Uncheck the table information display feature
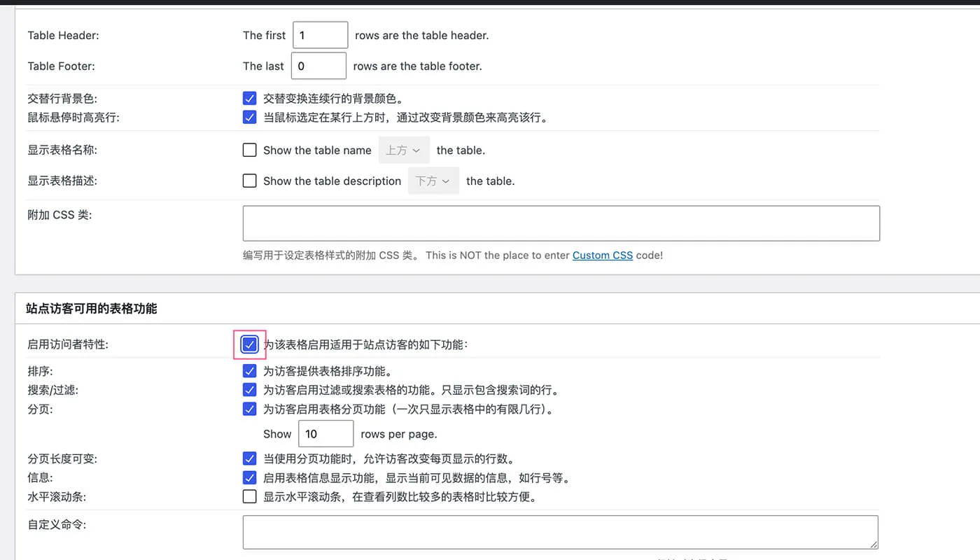 click(x=250, y=477)
